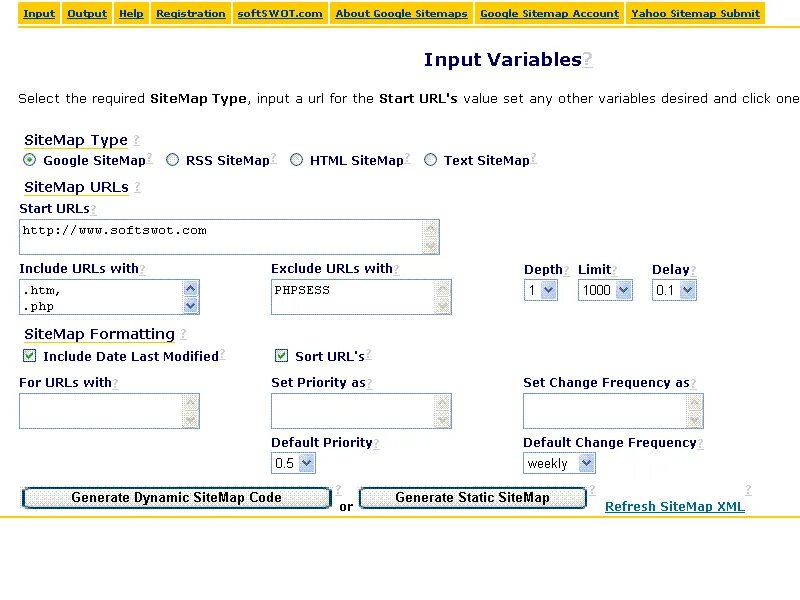Switch to the Output tab

87,14
